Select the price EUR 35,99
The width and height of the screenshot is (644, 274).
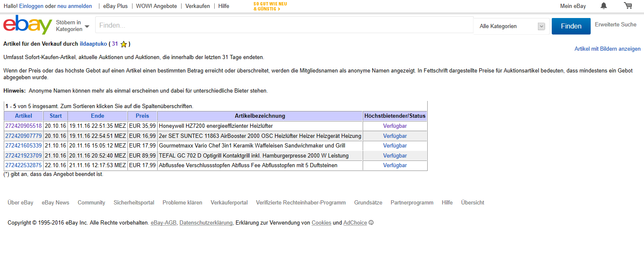(x=143, y=126)
